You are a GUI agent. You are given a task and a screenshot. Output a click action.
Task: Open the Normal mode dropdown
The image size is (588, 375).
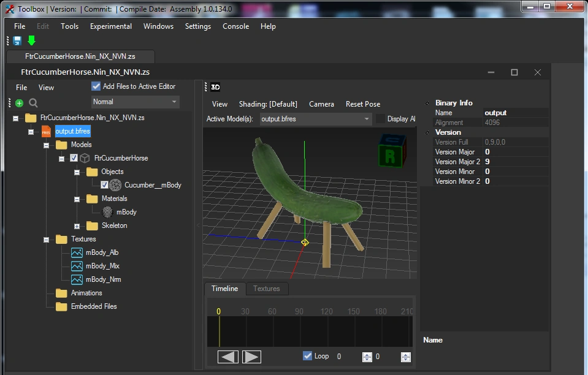click(x=136, y=102)
